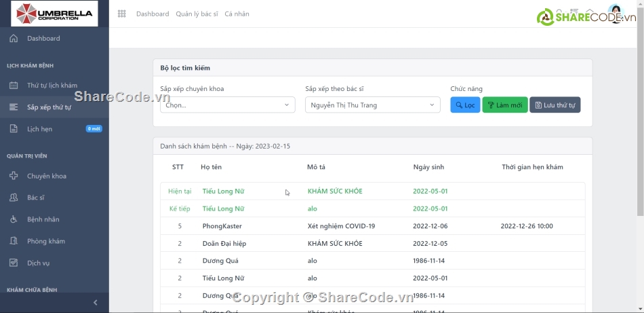Click the wheelchair icon beside Bệnh nhân

pyautogui.click(x=14, y=219)
